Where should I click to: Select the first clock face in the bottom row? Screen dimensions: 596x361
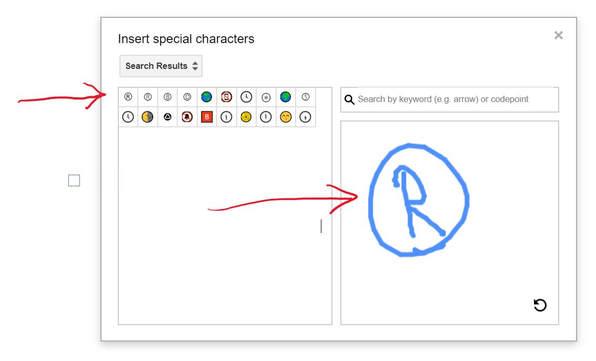[x=128, y=117]
